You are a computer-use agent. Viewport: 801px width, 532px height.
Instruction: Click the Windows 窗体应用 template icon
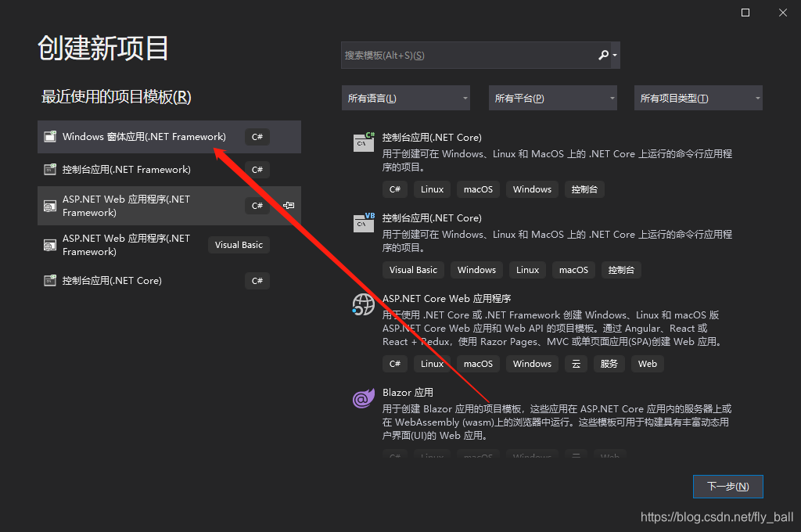[x=50, y=136]
